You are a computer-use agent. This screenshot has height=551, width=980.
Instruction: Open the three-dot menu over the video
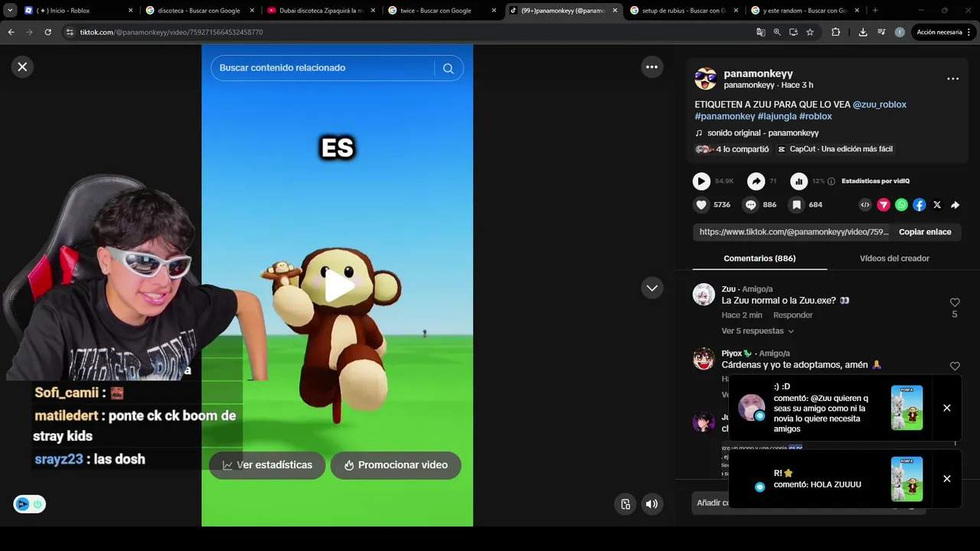point(652,67)
